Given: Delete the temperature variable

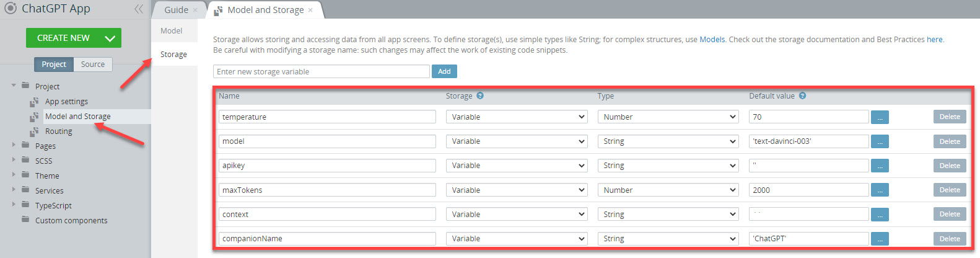Looking at the screenshot, I should 950,117.
